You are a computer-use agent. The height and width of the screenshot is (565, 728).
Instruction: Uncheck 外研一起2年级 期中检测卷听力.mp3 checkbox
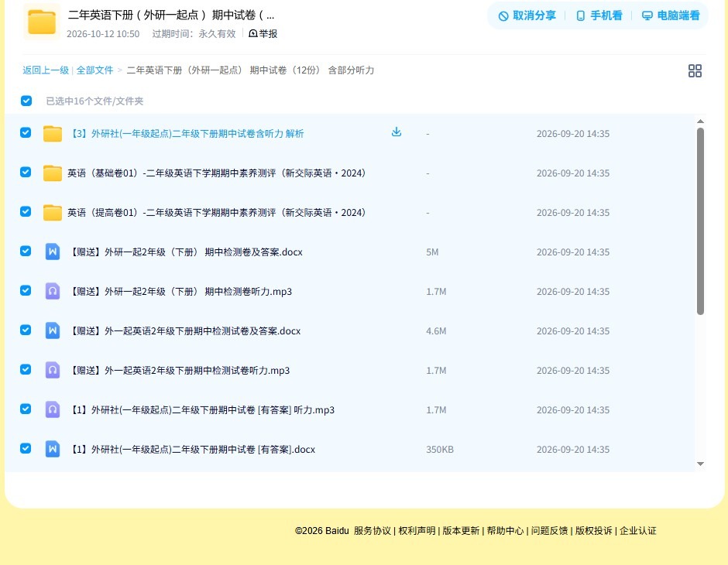26,290
